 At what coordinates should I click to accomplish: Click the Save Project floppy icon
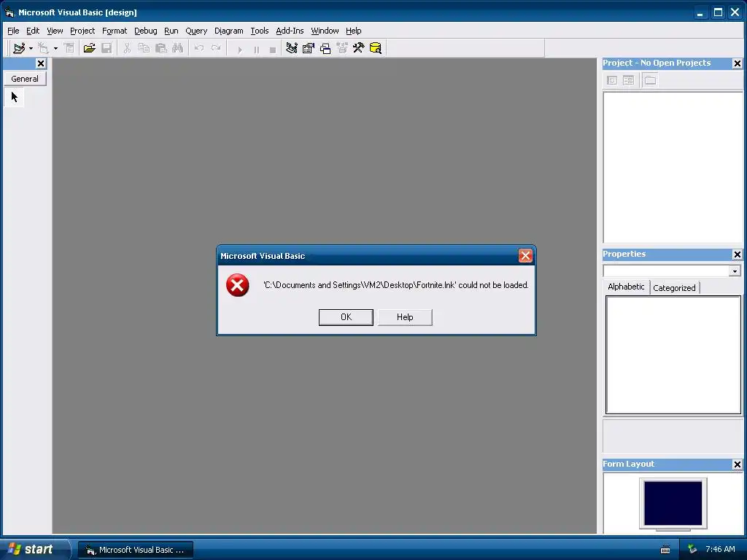(x=107, y=48)
